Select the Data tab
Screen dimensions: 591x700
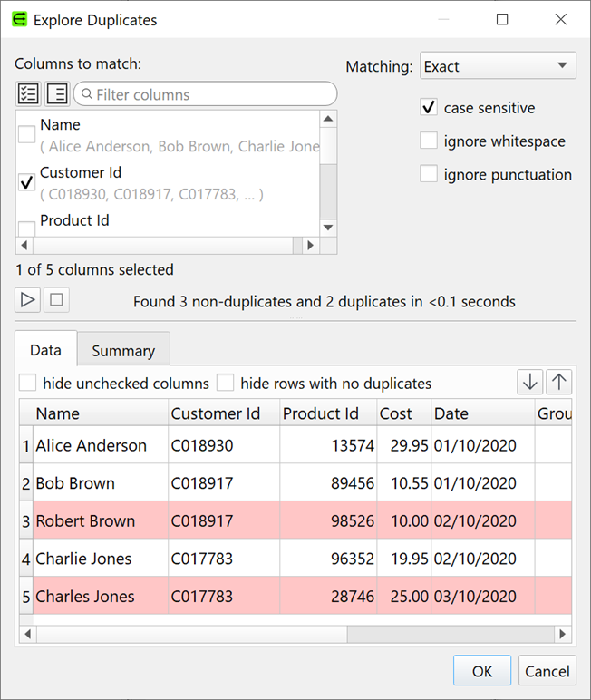click(46, 350)
